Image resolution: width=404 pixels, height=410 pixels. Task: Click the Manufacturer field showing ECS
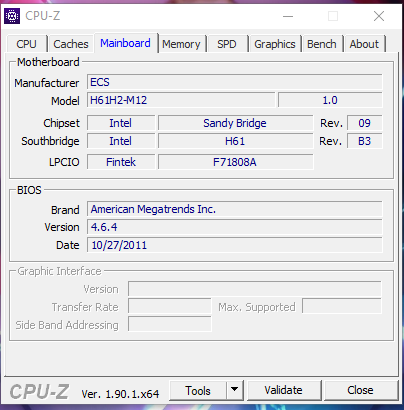235,82
